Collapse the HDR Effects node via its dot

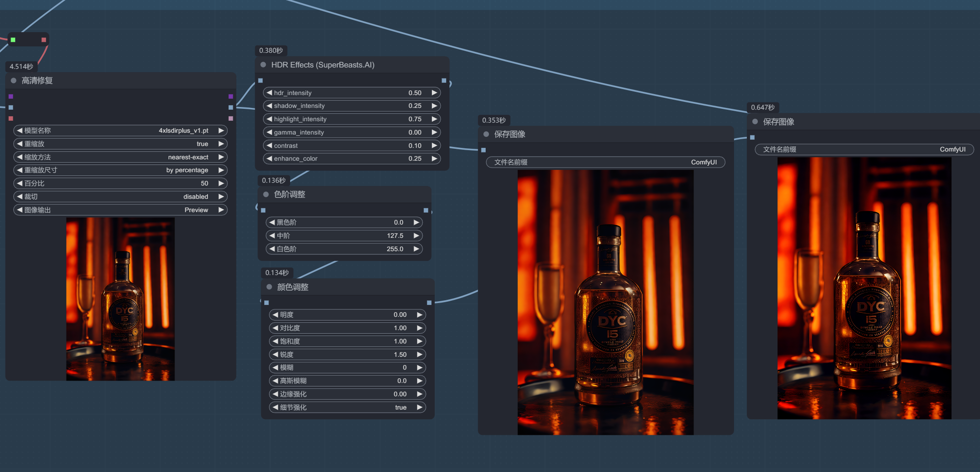(x=263, y=65)
